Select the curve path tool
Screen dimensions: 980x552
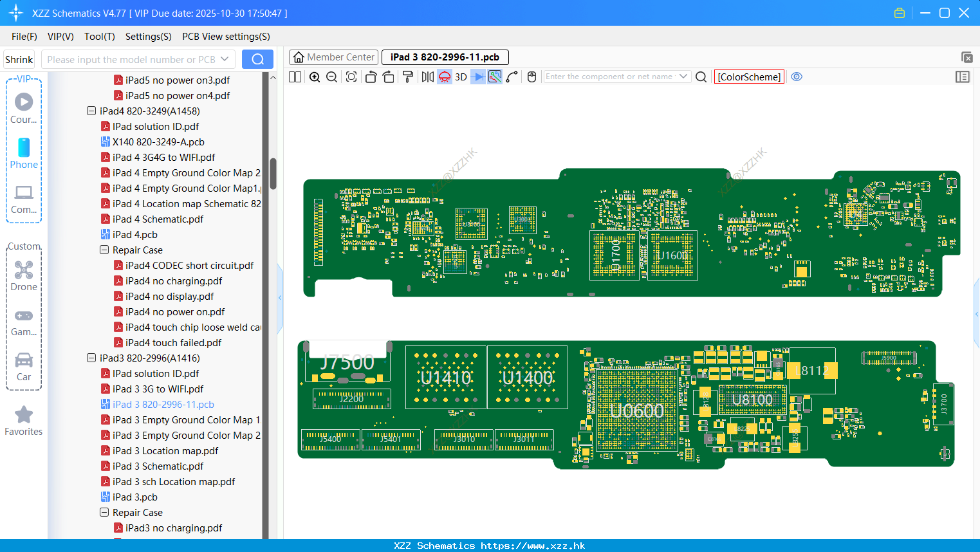tap(512, 77)
